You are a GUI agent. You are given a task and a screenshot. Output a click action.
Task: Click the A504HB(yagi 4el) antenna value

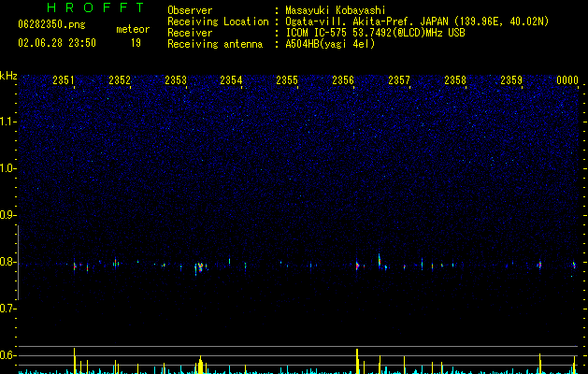pyautogui.click(x=330, y=44)
